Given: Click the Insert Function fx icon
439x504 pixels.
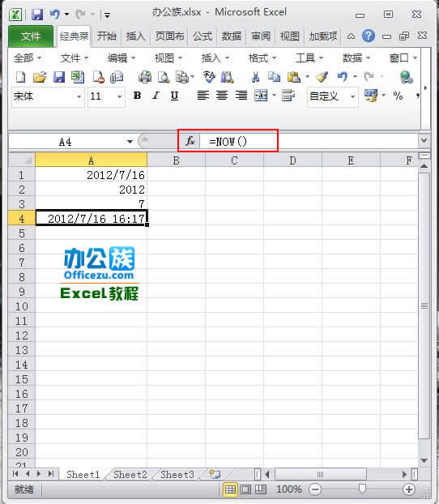Looking at the screenshot, I should coord(190,141).
